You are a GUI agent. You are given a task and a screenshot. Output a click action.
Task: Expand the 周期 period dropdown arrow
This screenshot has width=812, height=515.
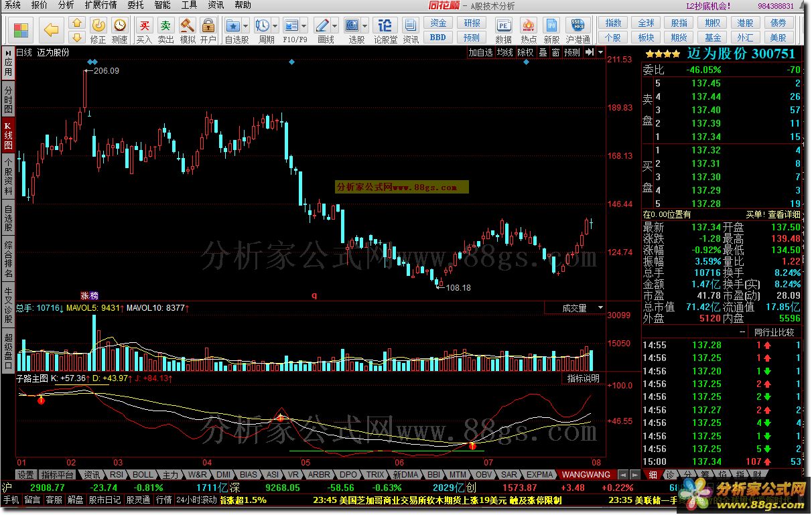coord(275,26)
